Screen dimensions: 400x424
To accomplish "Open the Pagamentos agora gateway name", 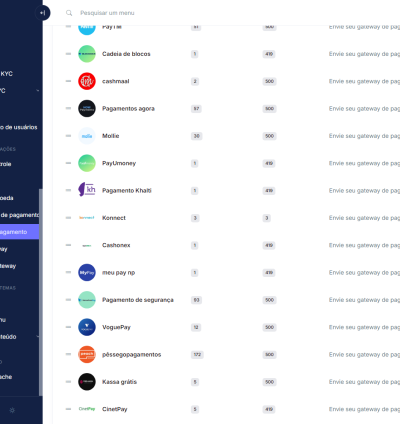I will tap(128, 109).
